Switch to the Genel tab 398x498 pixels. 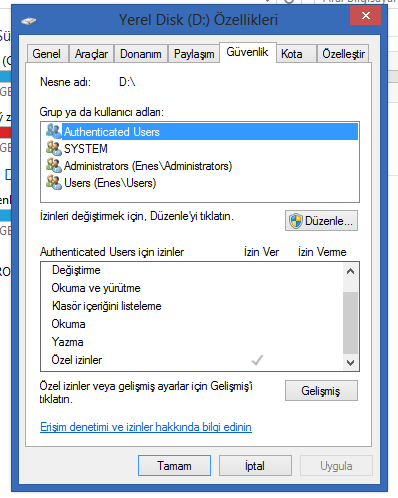click(47, 54)
